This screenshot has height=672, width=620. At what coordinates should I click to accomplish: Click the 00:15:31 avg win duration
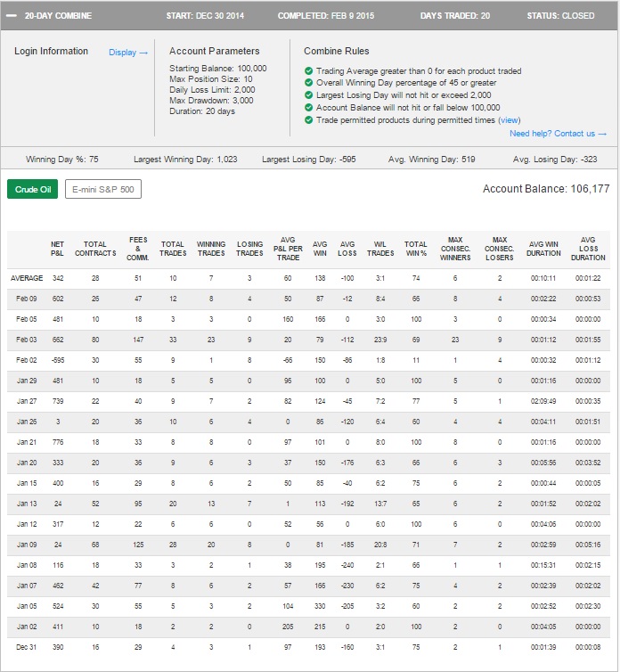(x=543, y=565)
